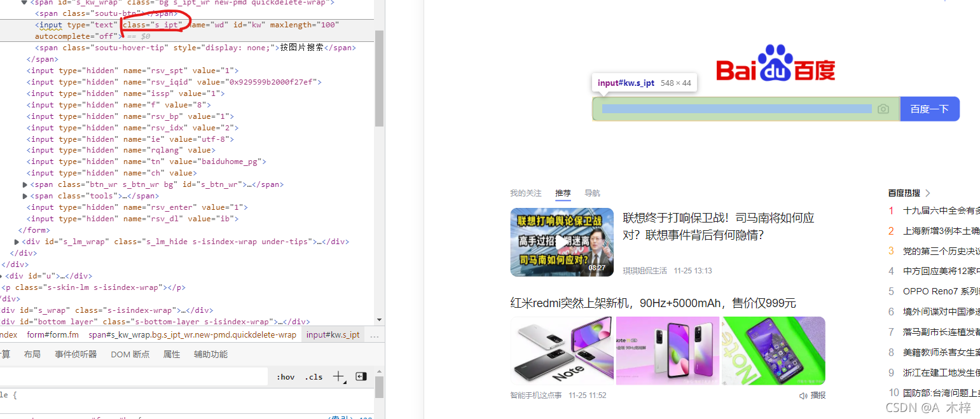Toggle :hov element state panel

pos(286,377)
